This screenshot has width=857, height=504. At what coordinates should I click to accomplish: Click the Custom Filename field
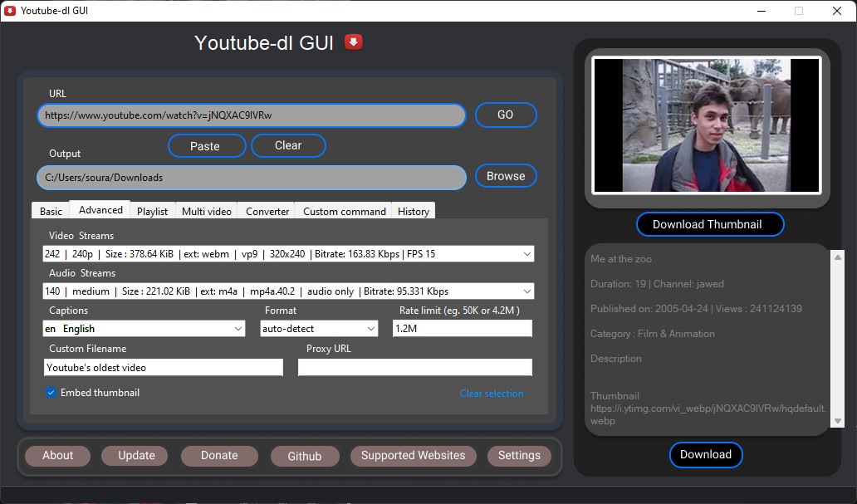163,367
